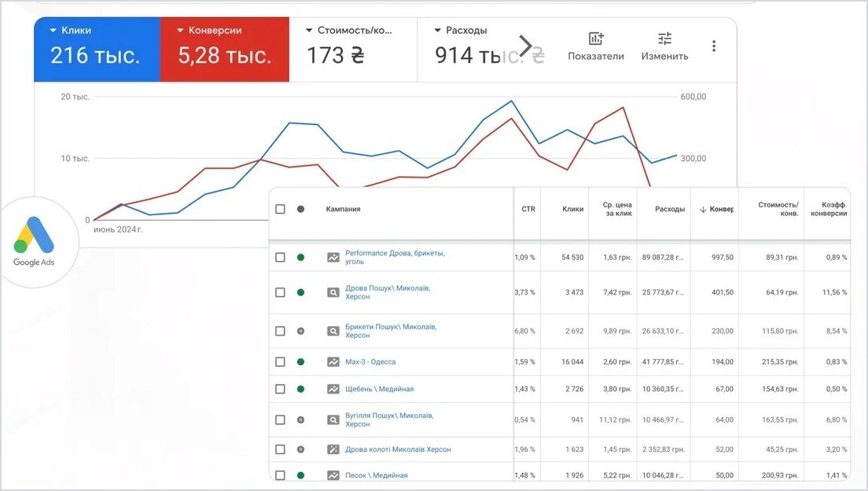Click the июнь 2024 г. axis label

tap(118, 229)
